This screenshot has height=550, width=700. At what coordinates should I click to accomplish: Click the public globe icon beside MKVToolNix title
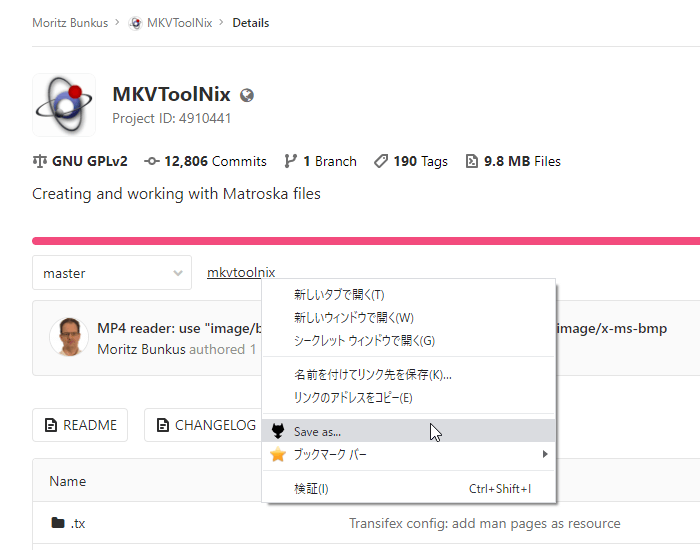(247, 95)
